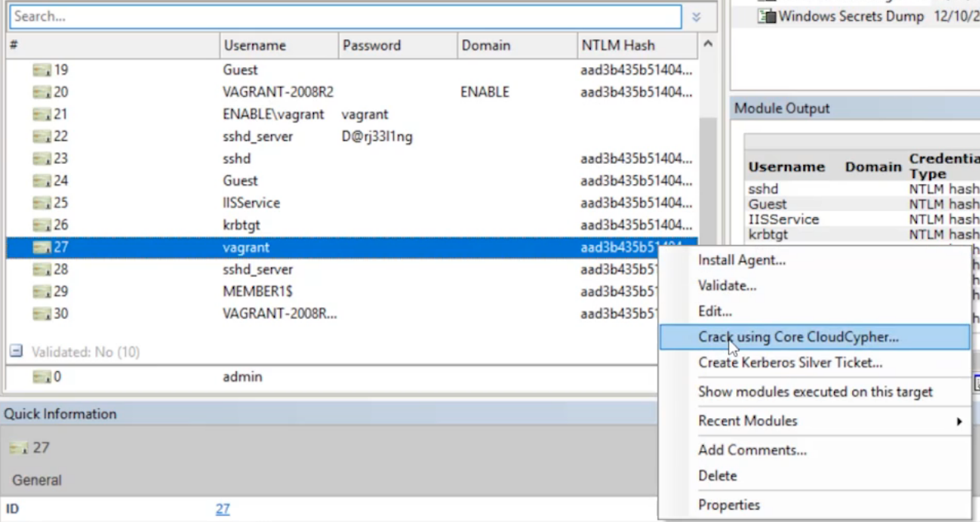Select the krbtgt row icon 26
The width and height of the screenshot is (980, 522).
[42, 226]
